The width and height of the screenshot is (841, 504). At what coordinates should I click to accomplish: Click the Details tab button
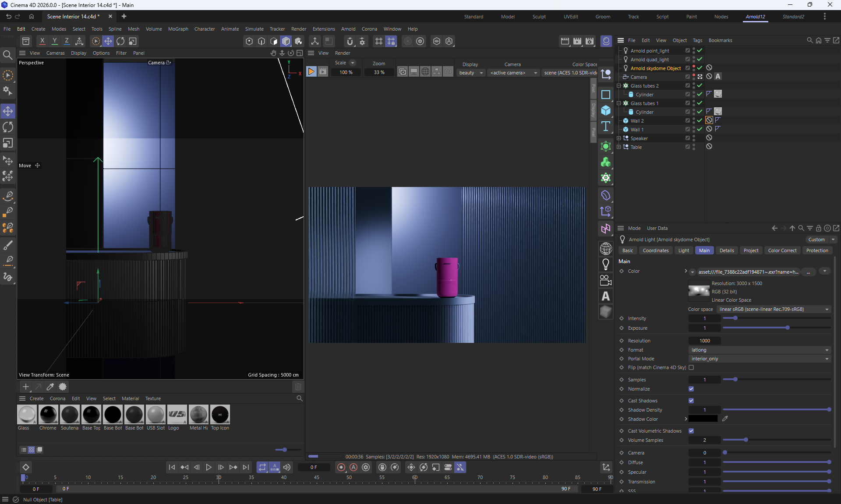click(x=726, y=250)
